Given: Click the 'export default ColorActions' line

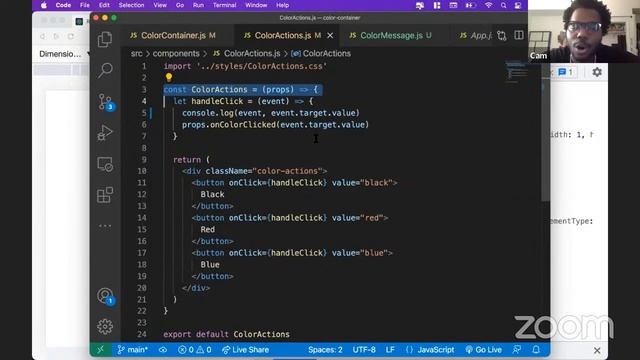Looking at the screenshot, I should (x=226, y=334).
